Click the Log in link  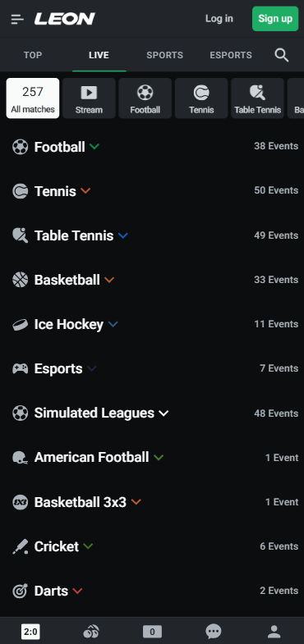[x=219, y=19]
